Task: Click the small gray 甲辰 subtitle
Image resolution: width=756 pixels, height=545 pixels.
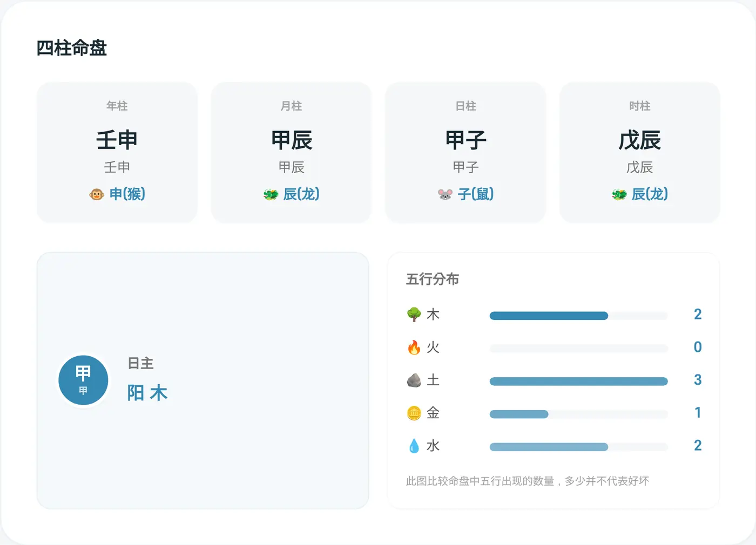Action: pyautogui.click(x=292, y=167)
